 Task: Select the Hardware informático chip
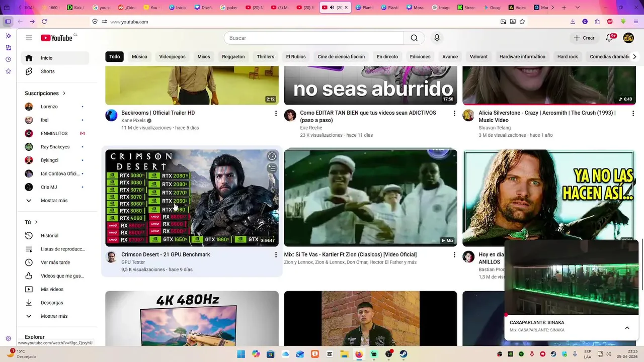tap(522, 57)
